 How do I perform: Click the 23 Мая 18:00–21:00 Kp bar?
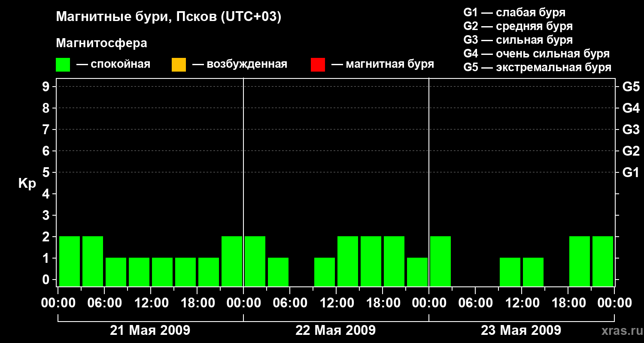point(580,261)
